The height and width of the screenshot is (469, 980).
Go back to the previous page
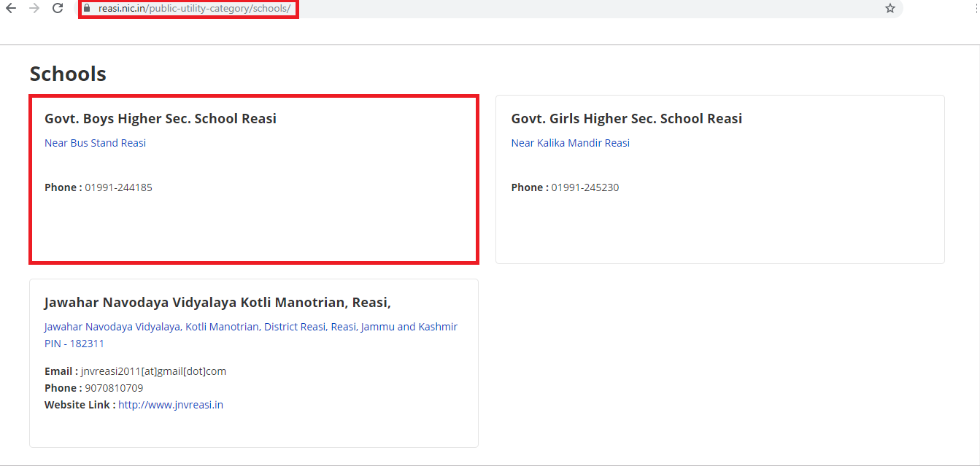pyautogui.click(x=11, y=9)
